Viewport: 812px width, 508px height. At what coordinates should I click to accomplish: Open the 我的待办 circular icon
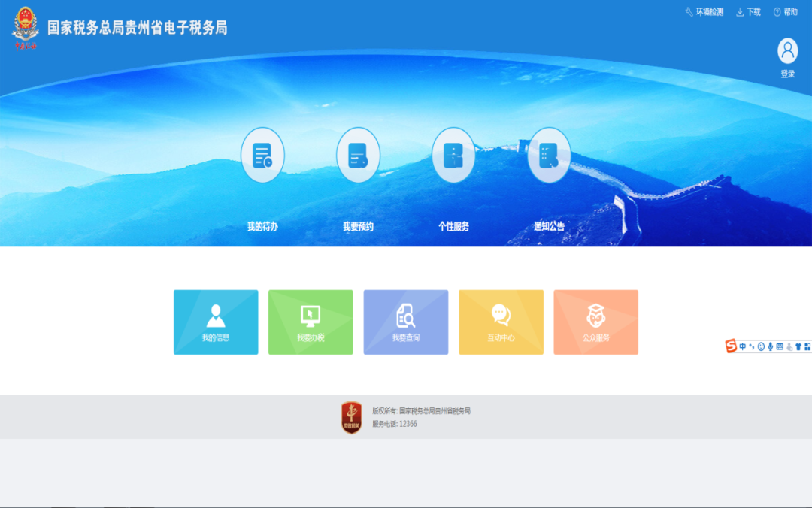[x=262, y=156]
